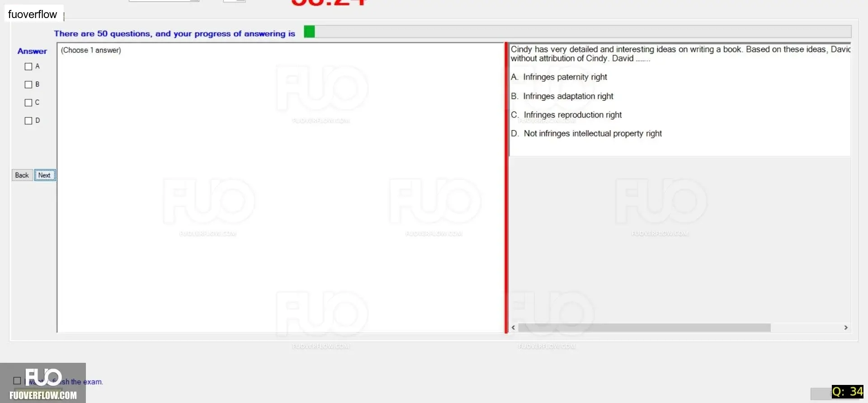
Task: Click answer text 'Infringes paternity right'
Action: pyautogui.click(x=565, y=77)
